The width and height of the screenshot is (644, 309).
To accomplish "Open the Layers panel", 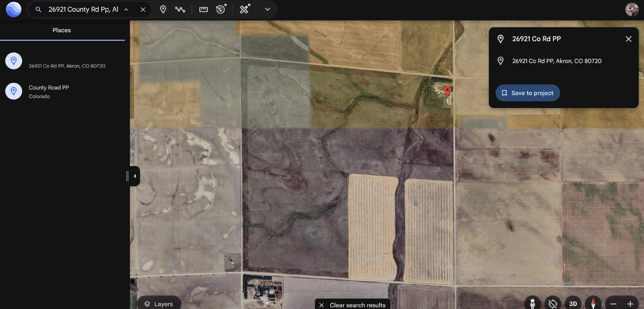I will (x=159, y=304).
